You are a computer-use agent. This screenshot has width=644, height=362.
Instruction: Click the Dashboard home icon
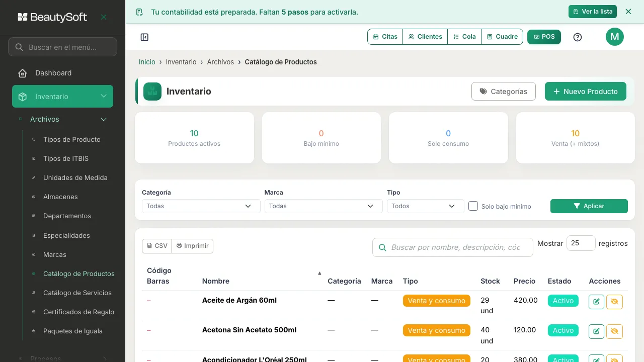point(22,73)
